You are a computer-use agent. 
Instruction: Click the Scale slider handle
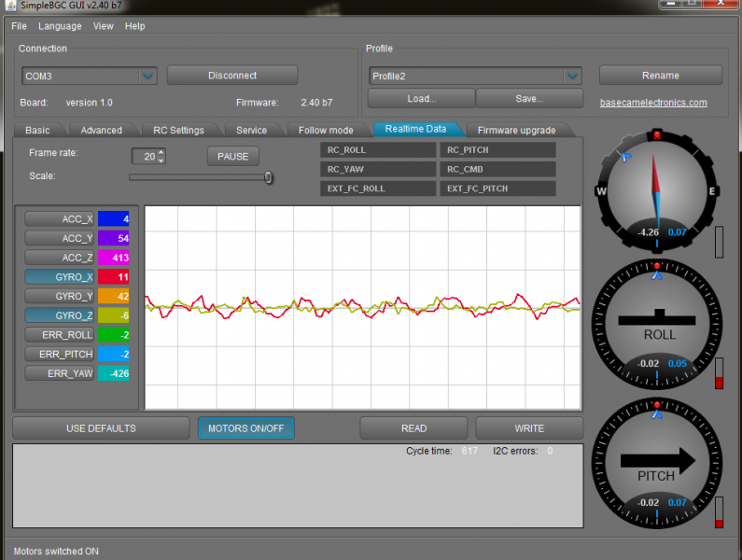coord(269,176)
